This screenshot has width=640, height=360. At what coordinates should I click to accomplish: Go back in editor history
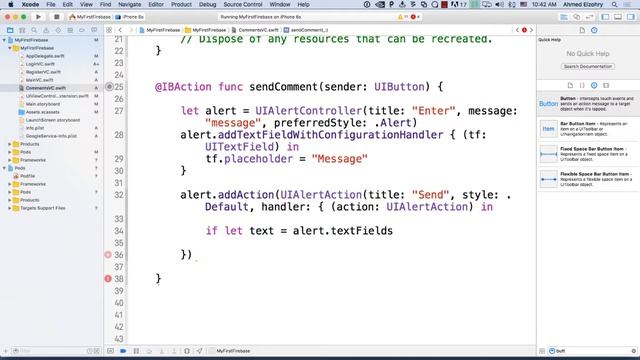(120, 30)
